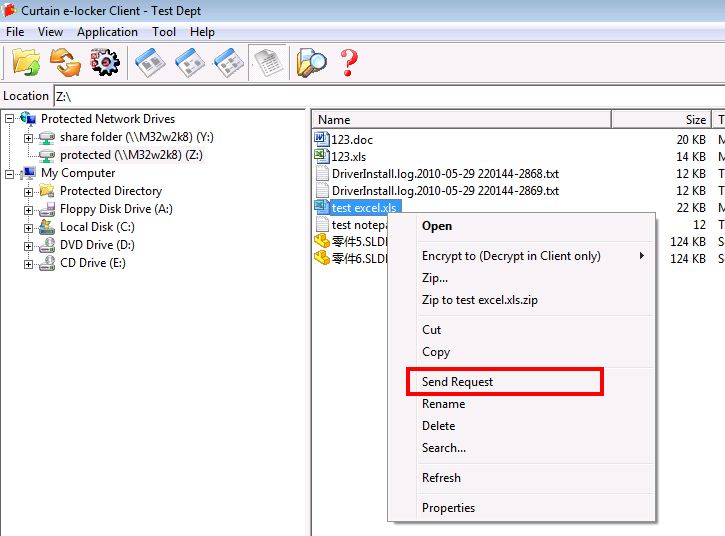Select Search... in the context menu

(x=521, y=448)
